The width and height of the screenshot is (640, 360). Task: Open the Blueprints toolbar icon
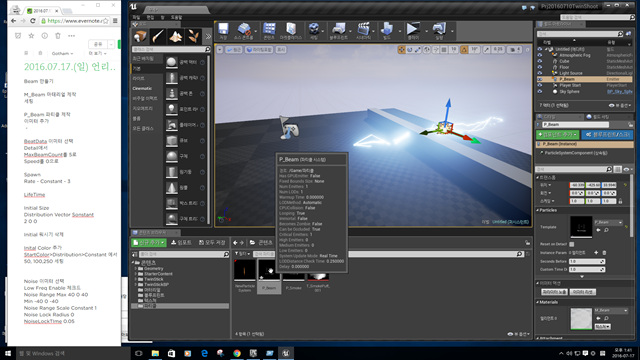pyautogui.click(x=338, y=31)
